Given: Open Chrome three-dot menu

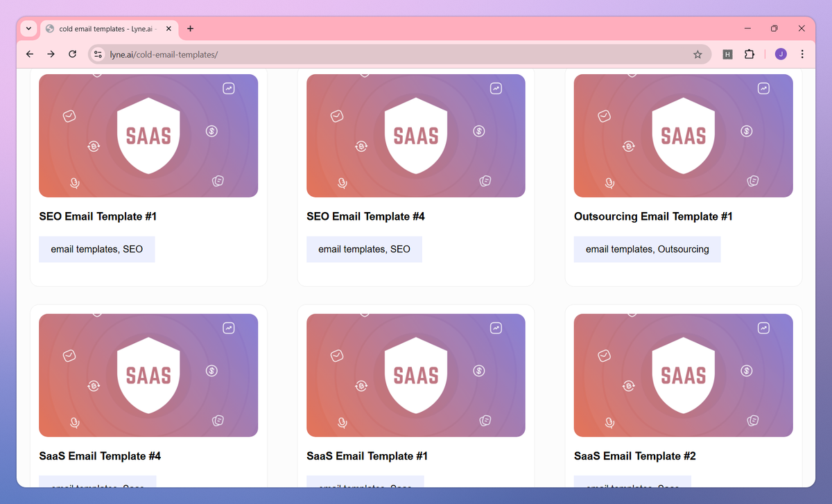Looking at the screenshot, I should coord(802,54).
